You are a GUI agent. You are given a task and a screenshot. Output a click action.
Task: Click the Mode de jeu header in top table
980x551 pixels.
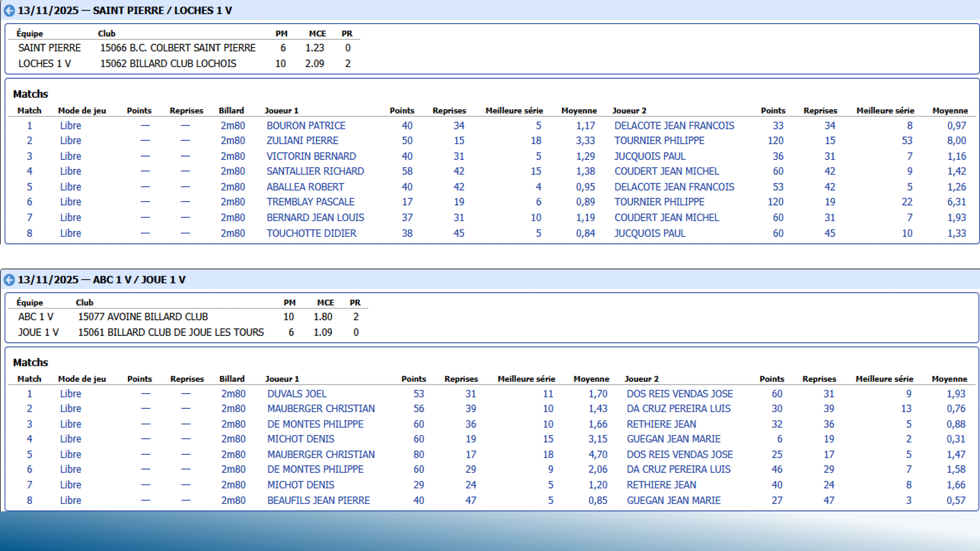pos(82,111)
